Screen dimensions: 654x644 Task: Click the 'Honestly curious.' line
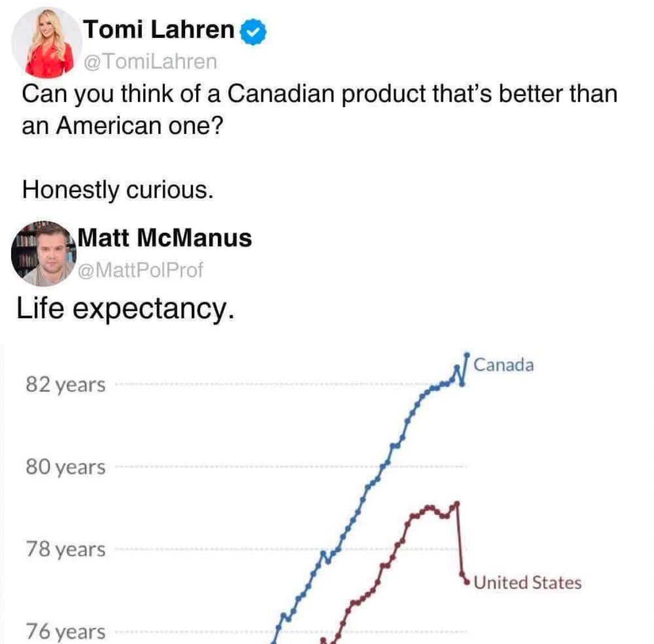coord(118,190)
